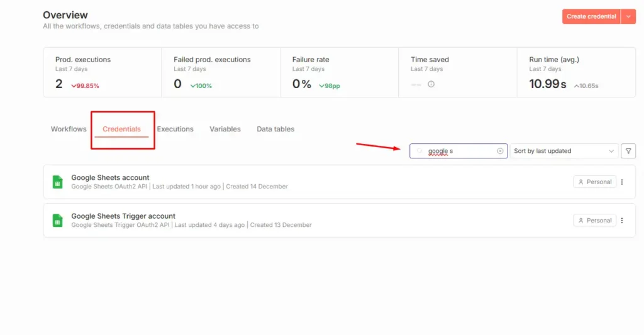Click the search magnifier icon
The image size is (644, 335).
click(x=419, y=151)
